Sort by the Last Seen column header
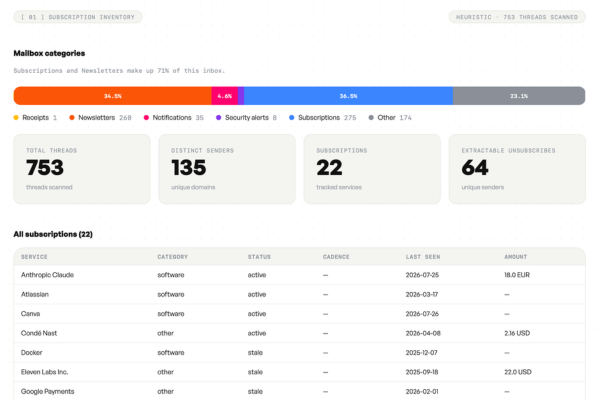Viewport: 600px width, 400px height. pyautogui.click(x=423, y=257)
